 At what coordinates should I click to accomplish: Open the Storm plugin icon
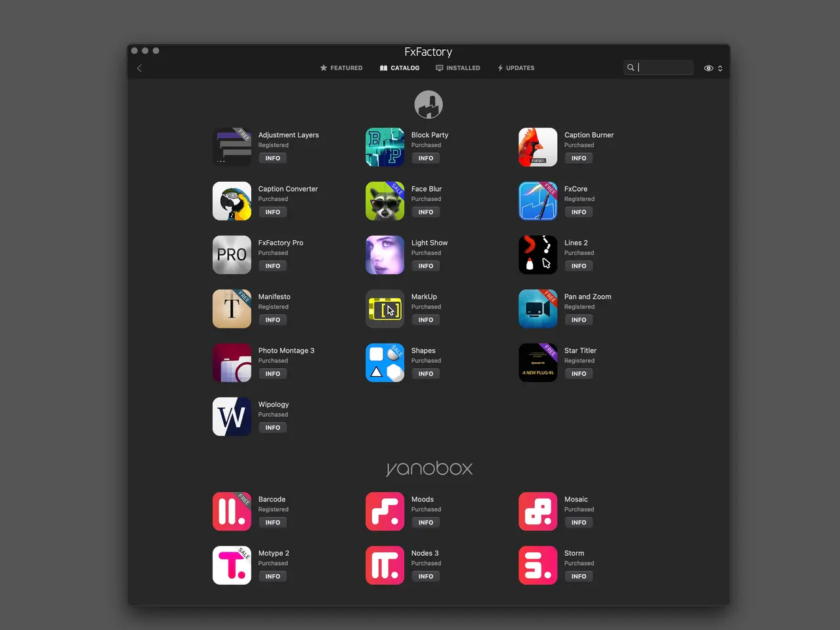click(537, 565)
